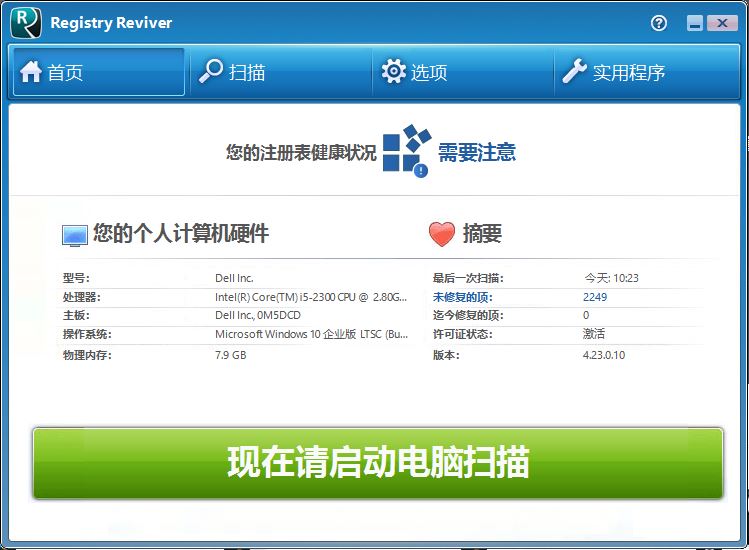Click the registry health blocks status icon
749x550 pixels.
407,151
